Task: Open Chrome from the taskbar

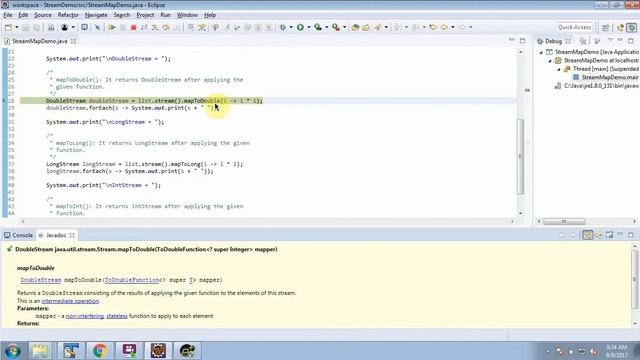Action: pyautogui.click(x=100, y=351)
